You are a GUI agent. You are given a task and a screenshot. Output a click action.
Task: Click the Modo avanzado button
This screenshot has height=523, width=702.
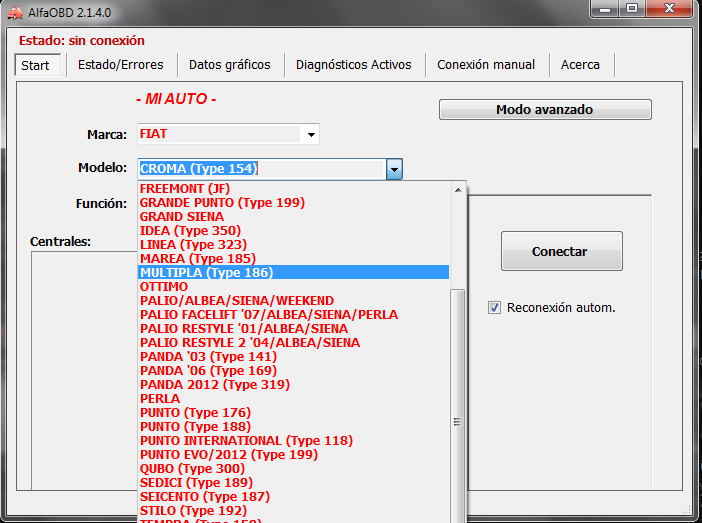tap(545, 110)
